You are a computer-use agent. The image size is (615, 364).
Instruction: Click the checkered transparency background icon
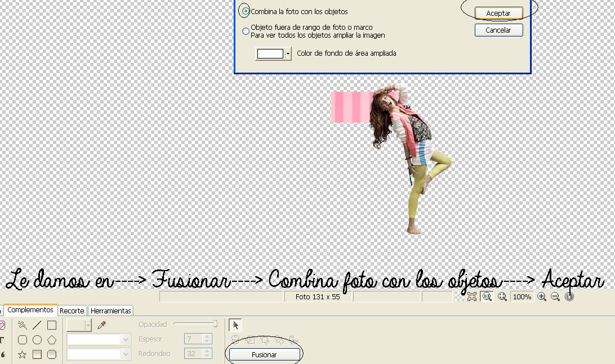click(458, 296)
